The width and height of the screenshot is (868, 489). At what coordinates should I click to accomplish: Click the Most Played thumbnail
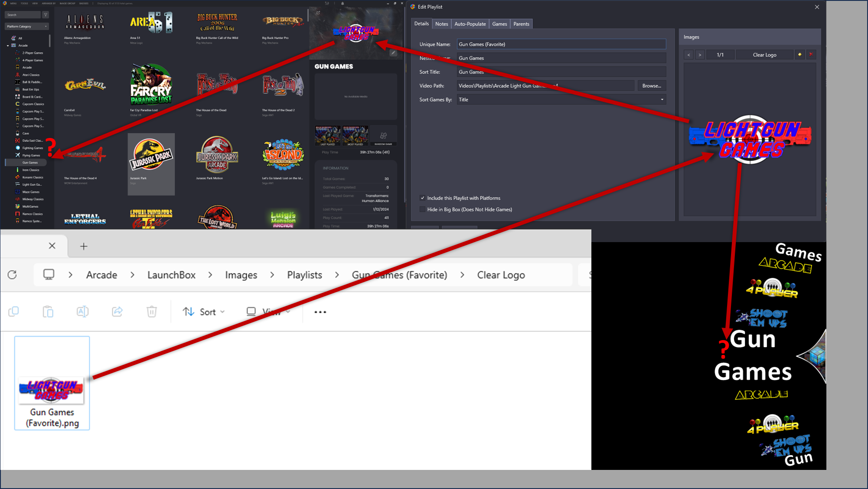coord(355,136)
